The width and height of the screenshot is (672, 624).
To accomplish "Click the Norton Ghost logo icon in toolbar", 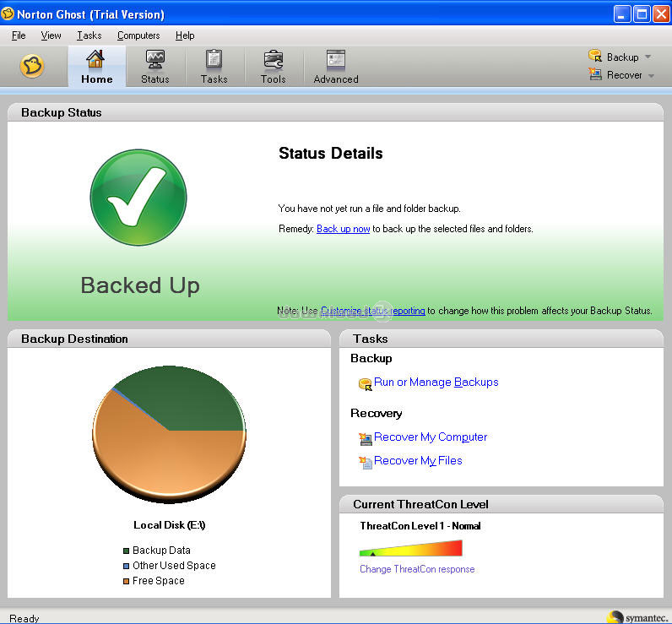I will pyautogui.click(x=32, y=66).
